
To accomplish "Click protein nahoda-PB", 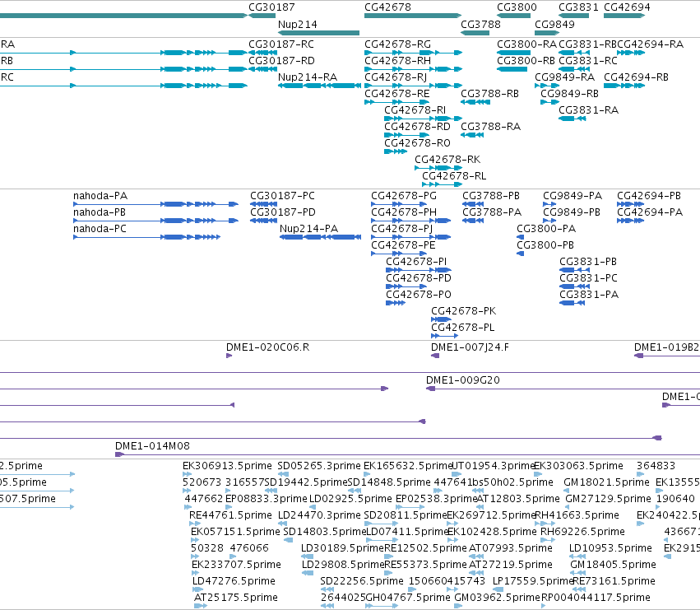I will point(155,221).
